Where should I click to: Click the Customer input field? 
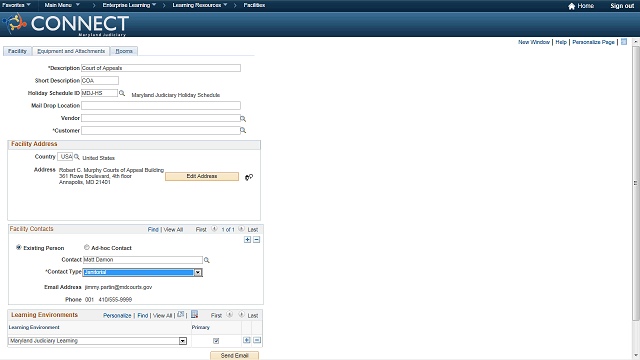[x=160, y=131]
